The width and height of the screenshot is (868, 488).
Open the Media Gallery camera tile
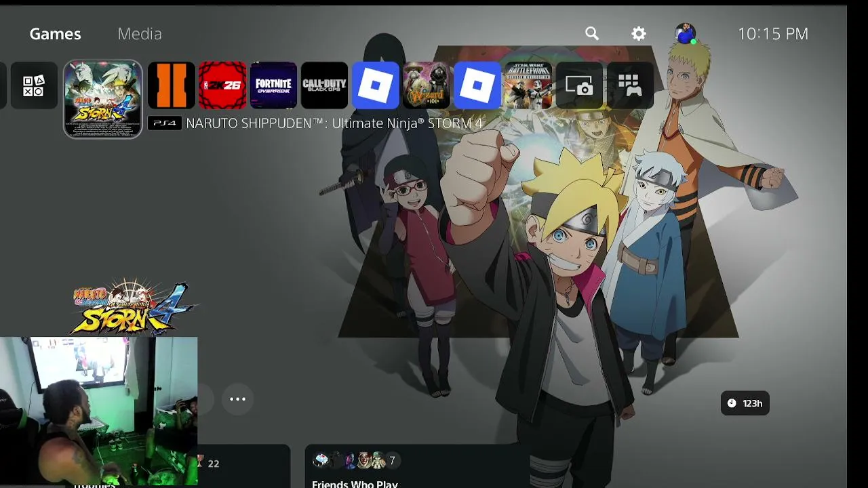pyautogui.click(x=579, y=85)
